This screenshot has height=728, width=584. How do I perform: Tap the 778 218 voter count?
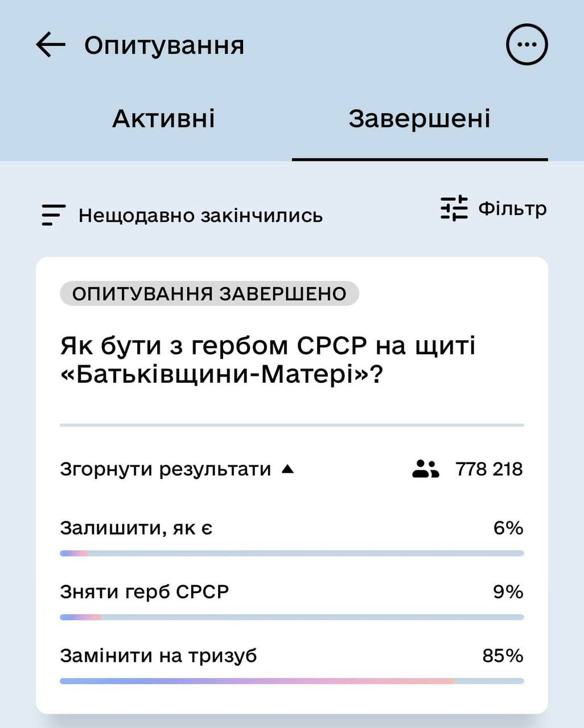(x=489, y=469)
